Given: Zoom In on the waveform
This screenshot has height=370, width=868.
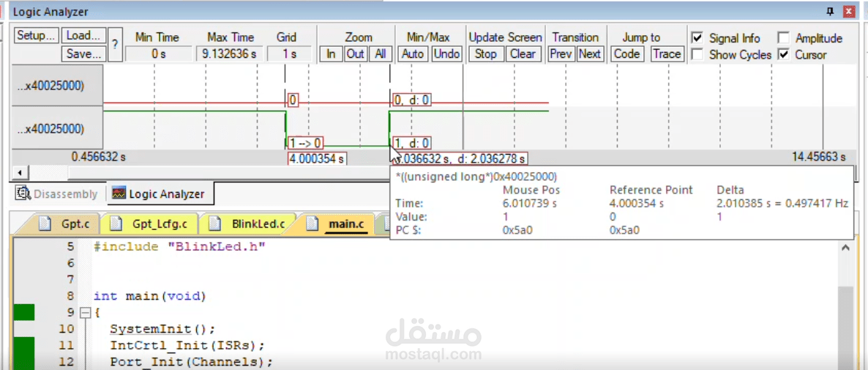Looking at the screenshot, I should point(331,53).
